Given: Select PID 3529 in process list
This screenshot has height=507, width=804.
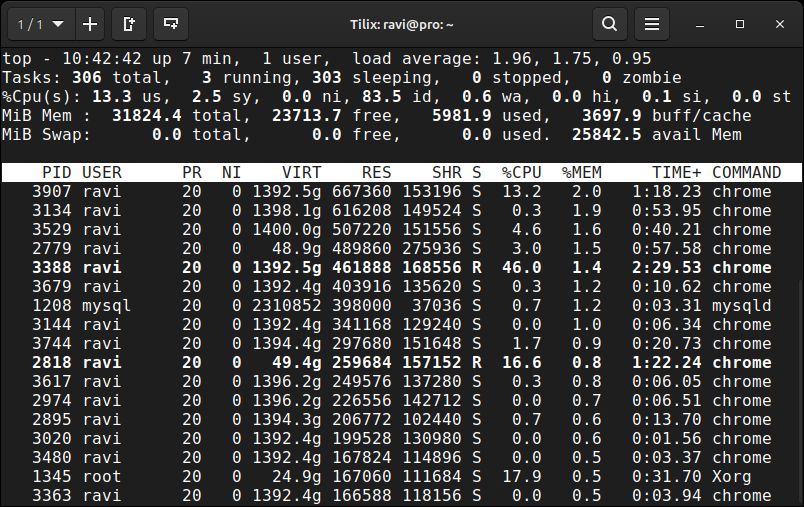Looking at the screenshot, I should pos(51,229).
